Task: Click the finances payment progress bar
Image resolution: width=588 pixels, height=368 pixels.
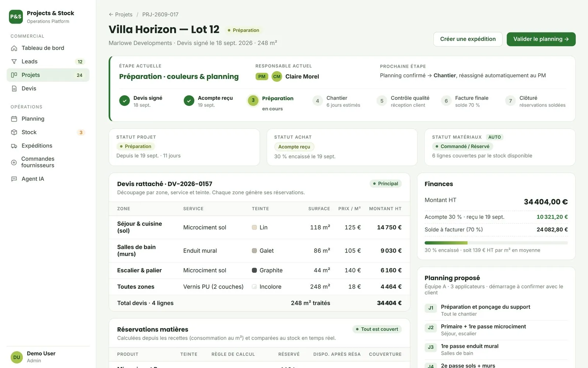Action: [496, 243]
